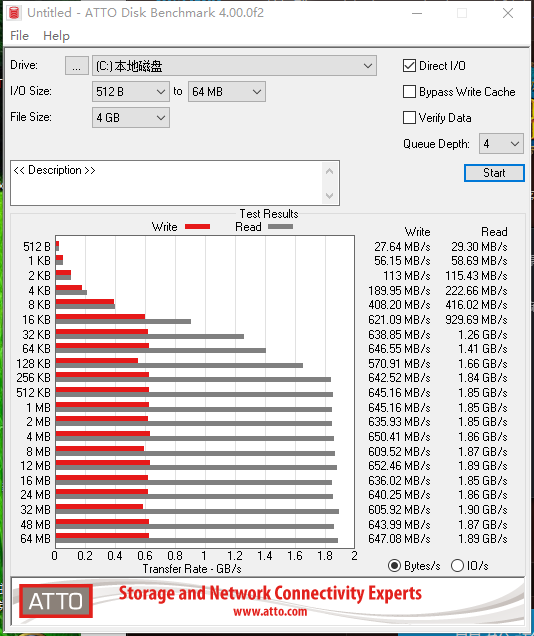The image size is (534, 636).
Task: Click the ATTO app icon in title bar
Action: point(14,13)
